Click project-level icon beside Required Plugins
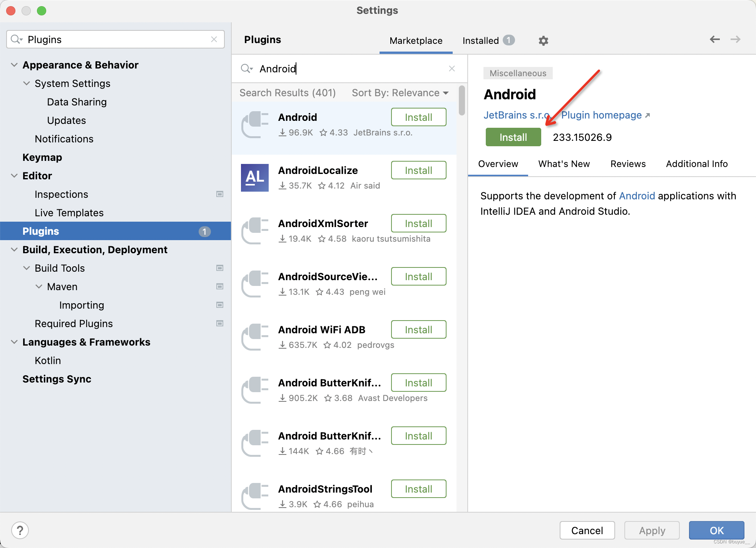Image resolution: width=756 pixels, height=548 pixels. (220, 323)
